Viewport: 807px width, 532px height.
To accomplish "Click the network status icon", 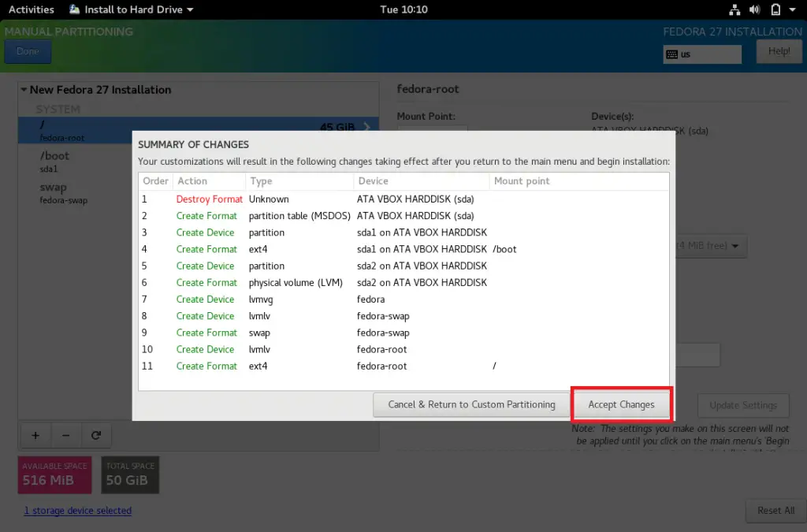I will [x=734, y=9].
